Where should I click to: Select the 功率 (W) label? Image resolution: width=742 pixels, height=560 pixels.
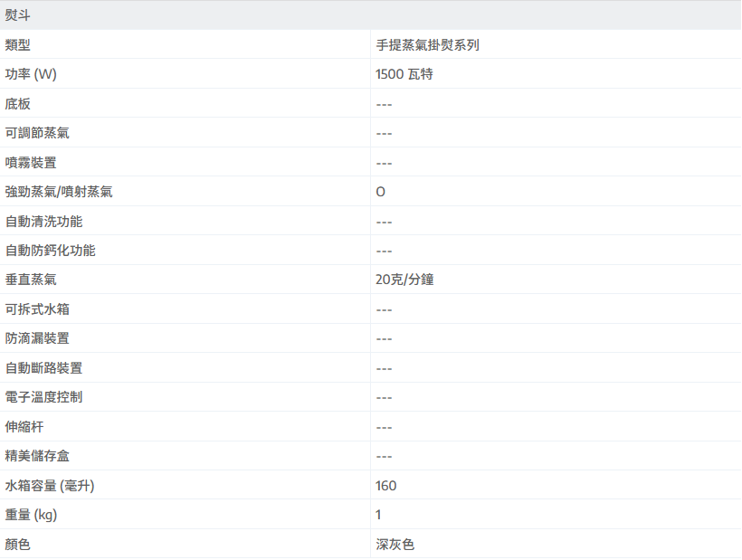(x=37, y=74)
